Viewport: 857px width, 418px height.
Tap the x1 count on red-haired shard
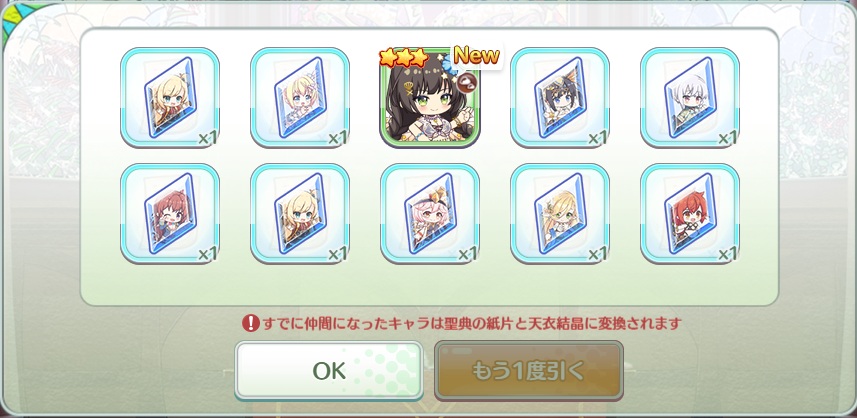(726, 254)
